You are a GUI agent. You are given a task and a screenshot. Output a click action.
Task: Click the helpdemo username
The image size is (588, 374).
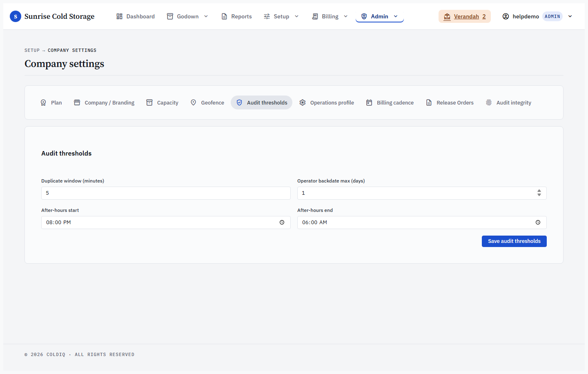click(526, 16)
